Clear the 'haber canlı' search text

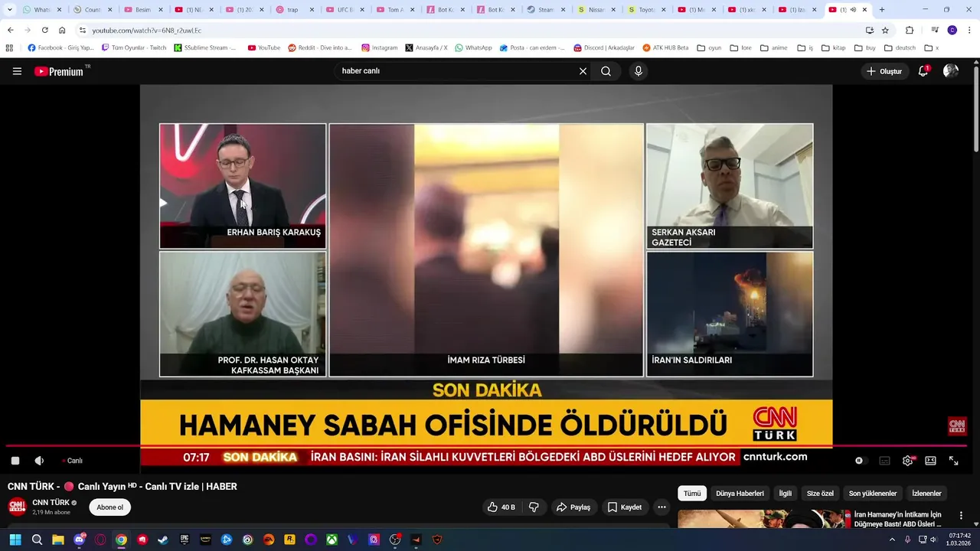pyautogui.click(x=583, y=71)
